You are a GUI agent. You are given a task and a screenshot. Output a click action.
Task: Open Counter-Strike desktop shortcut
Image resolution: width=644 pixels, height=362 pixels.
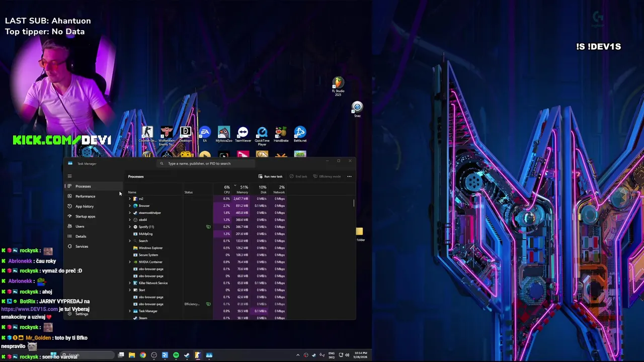pyautogui.click(x=147, y=134)
